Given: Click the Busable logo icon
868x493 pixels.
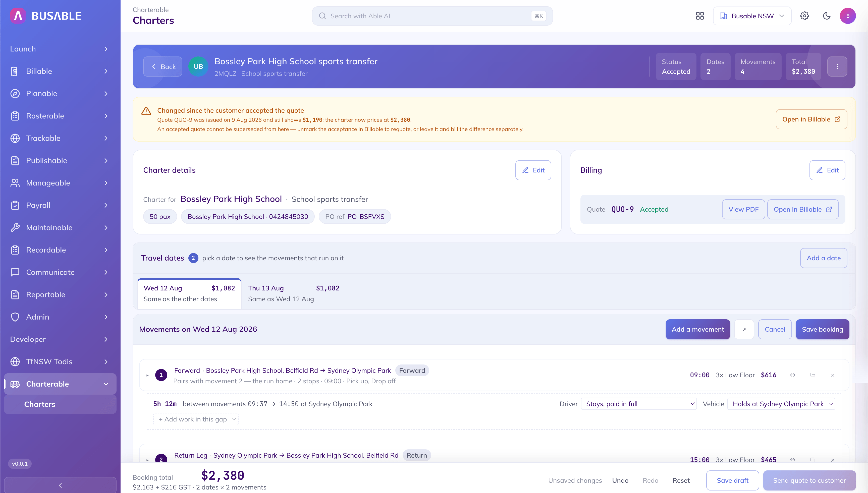Looking at the screenshot, I should coord(18,16).
